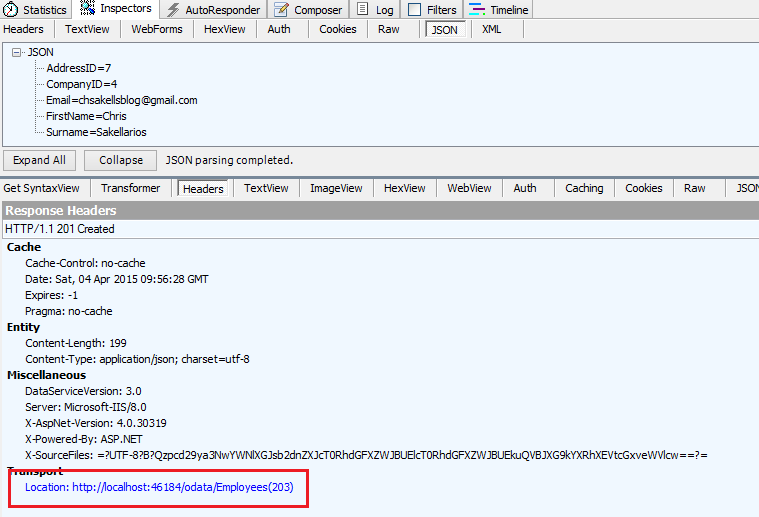This screenshot has width=759, height=517.
Task: Click the Timeline bars icon
Action: click(477, 10)
